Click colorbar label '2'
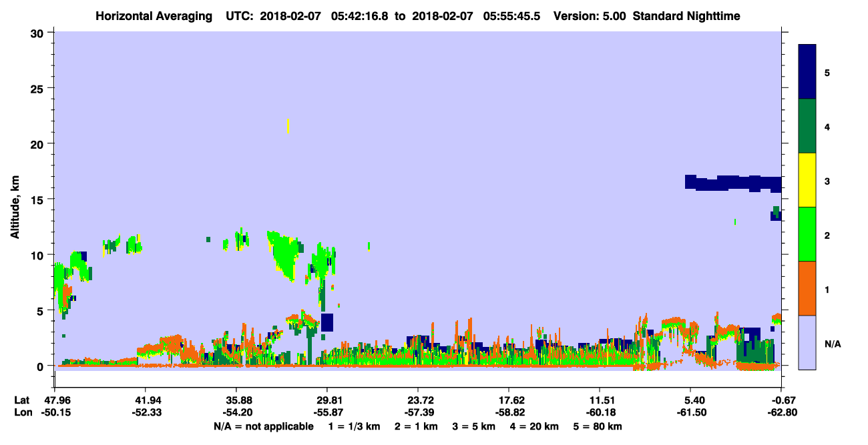868x445 pixels. pos(827,235)
